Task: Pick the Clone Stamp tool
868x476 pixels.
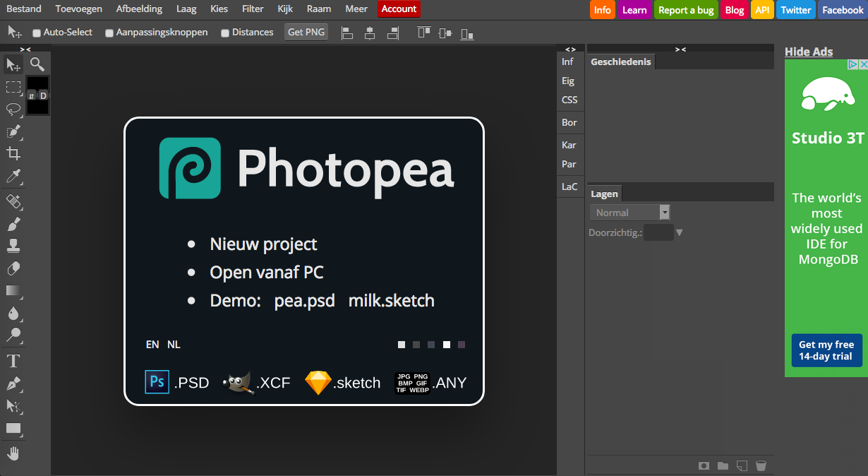Action: [x=13, y=246]
